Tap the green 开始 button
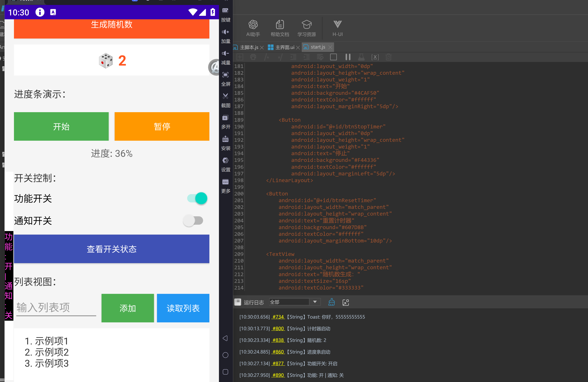The width and height of the screenshot is (588, 382). click(61, 127)
